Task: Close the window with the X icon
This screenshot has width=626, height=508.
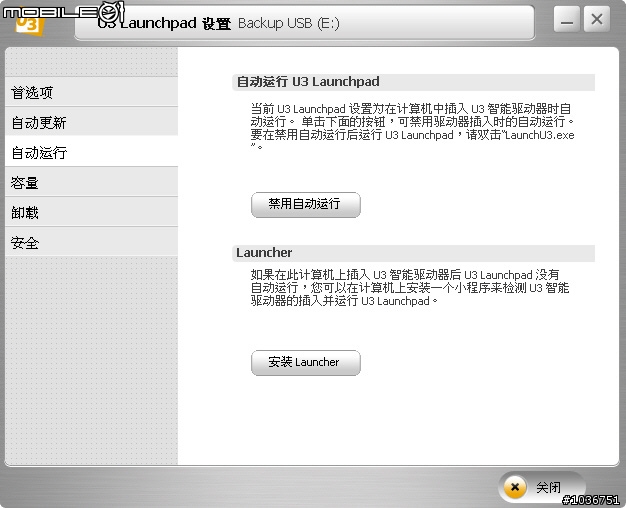Action: point(596,19)
